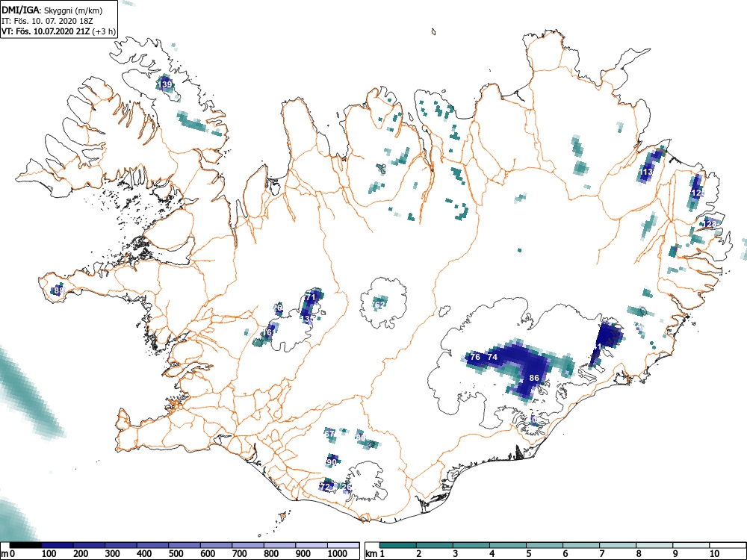
Task: Click the 5 label in the kilometre legend
Action: pos(528,554)
